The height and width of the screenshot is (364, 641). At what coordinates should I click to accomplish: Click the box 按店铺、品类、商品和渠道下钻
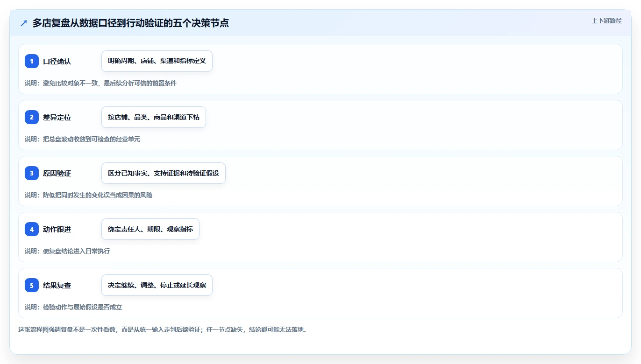(x=154, y=117)
